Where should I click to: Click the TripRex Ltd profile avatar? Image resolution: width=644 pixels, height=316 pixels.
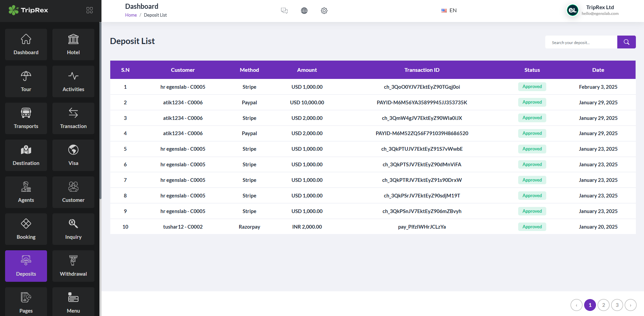[x=573, y=10]
